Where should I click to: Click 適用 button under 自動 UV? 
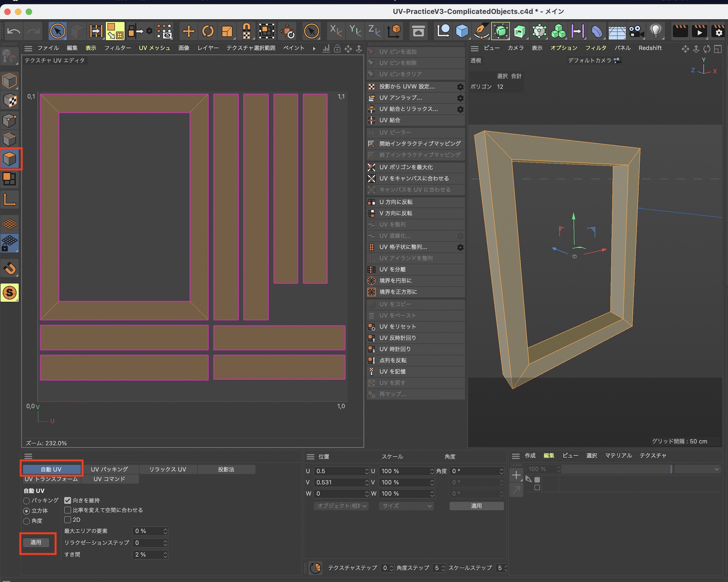click(x=36, y=542)
